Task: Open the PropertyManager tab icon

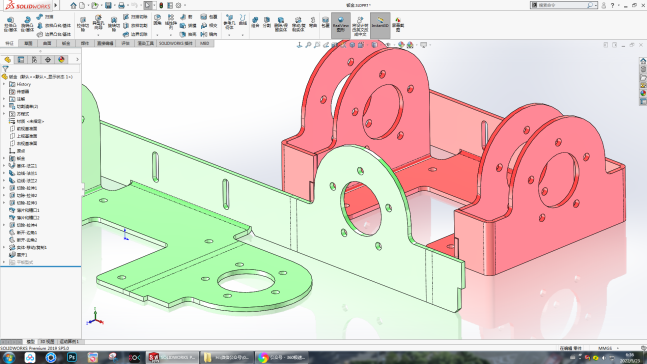Action: click(x=21, y=59)
